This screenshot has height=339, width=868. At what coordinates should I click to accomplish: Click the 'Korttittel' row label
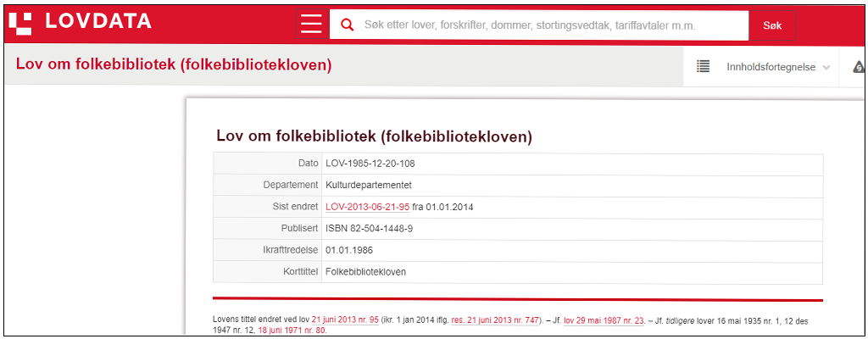[301, 272]
